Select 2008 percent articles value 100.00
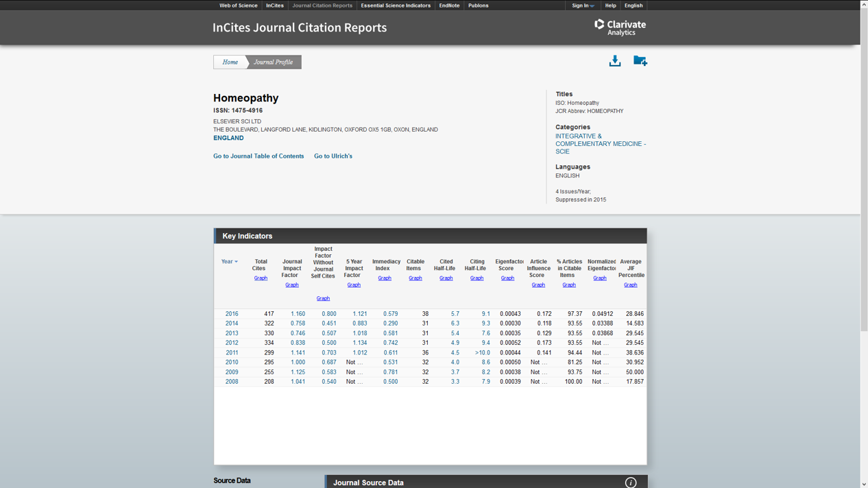Screen dimensions: 868x488 573,382
